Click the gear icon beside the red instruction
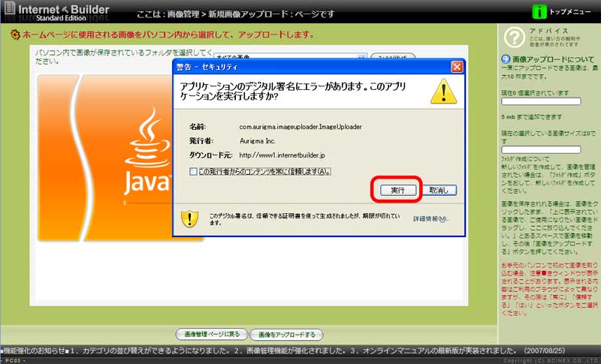This screenshot has width=601, height=364. point(14,35)
